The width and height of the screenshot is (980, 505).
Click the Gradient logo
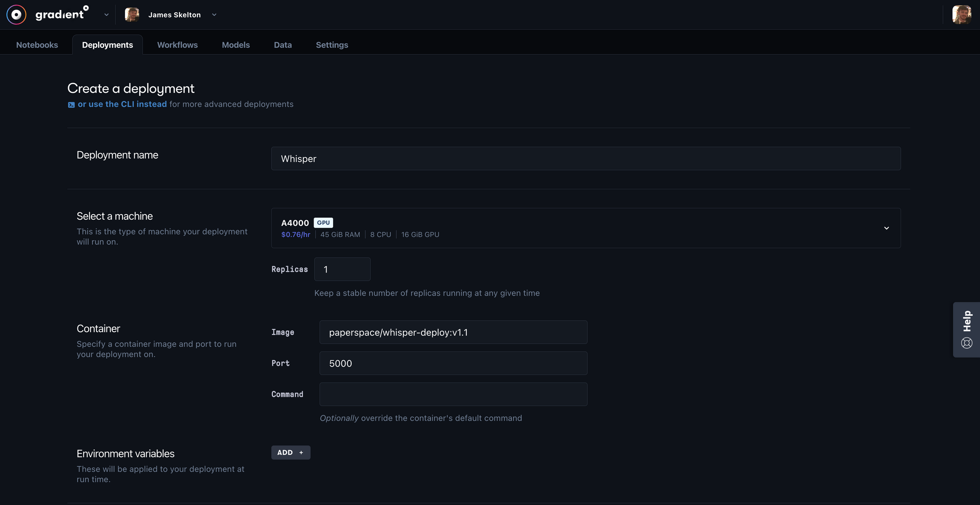point(16,14)
